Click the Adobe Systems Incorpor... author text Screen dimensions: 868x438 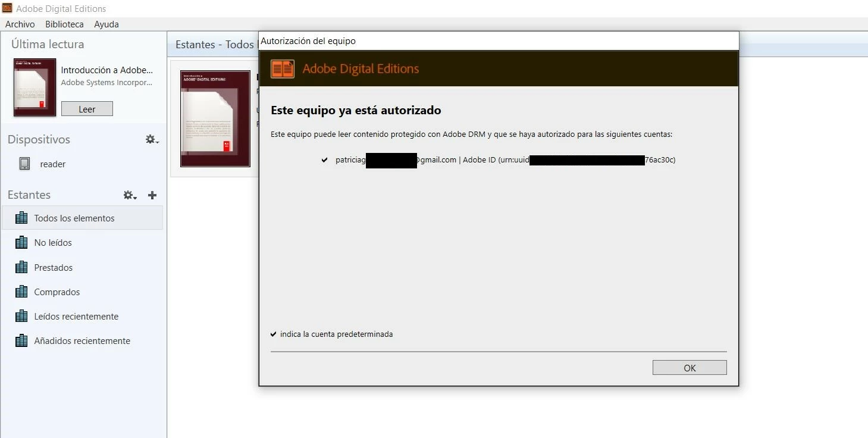[x=106, y=83]
